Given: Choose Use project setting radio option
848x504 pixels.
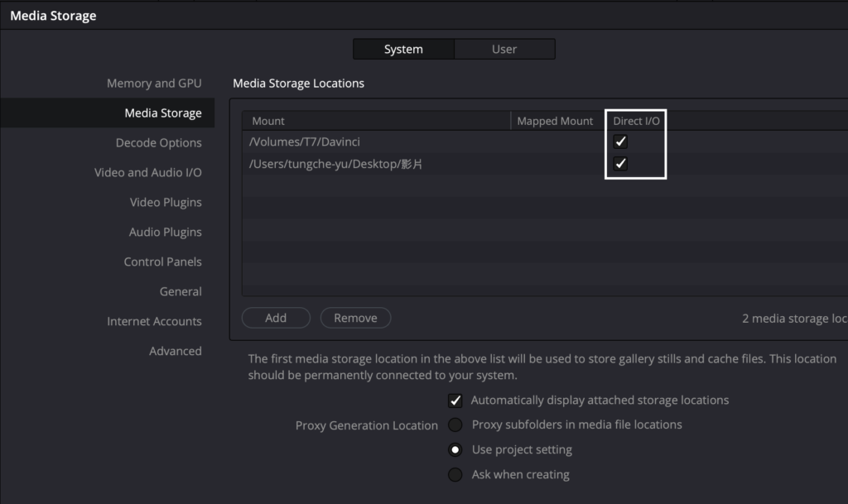Looking at the screenshot, I should (x=455, y=450).
